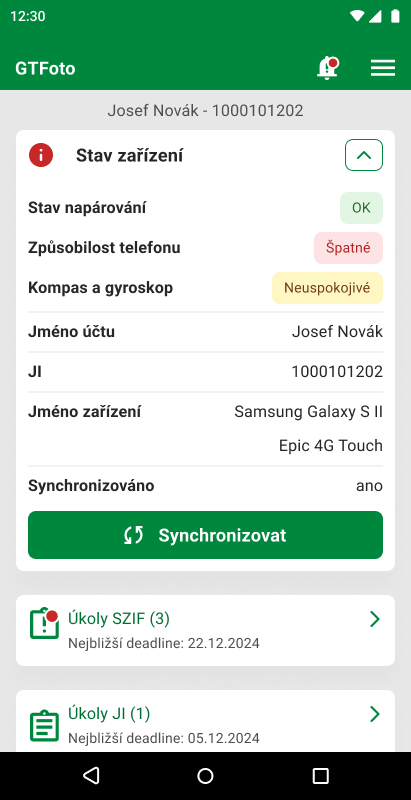Image resolution: width=411 pixels, height=800 pixels.
Task: Click the SZIF task clipboard alert icon
Action: point(44,623)
